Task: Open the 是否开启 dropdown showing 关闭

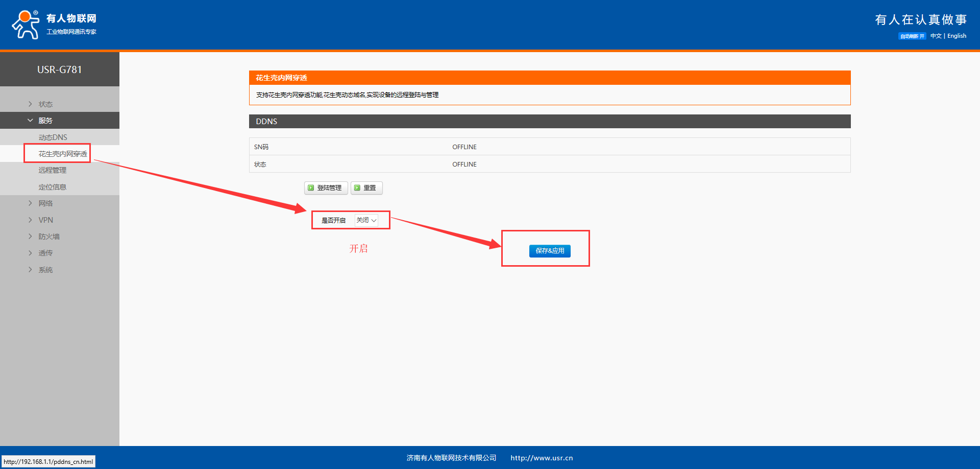Action: (366, 220)
